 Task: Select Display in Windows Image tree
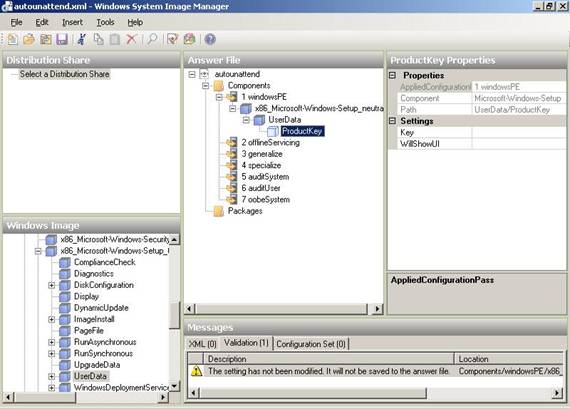coord(87,297)
